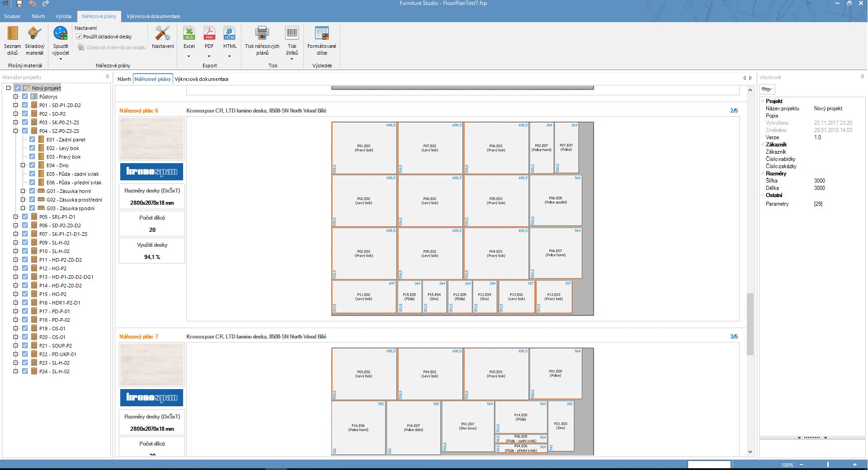
Task: Switch to Návrh ribbon tab
Action: tap(38, 16)
